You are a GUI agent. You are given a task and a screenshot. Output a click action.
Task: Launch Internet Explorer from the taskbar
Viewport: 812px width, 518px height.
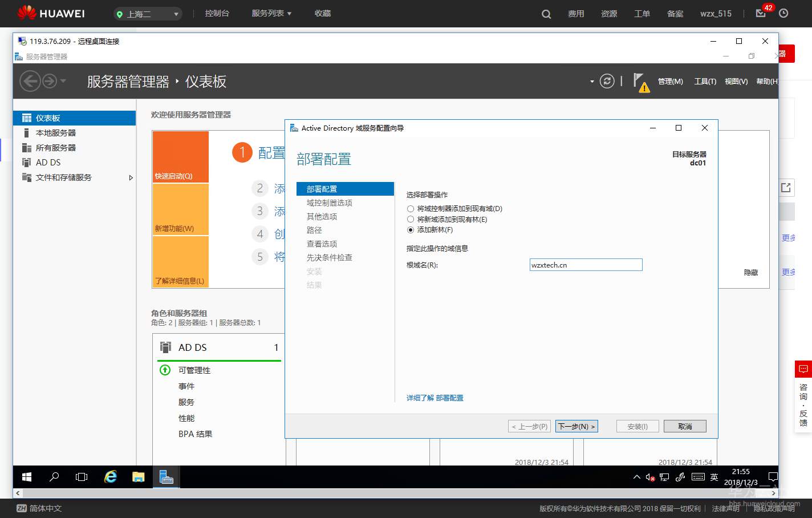click(111, 476)
